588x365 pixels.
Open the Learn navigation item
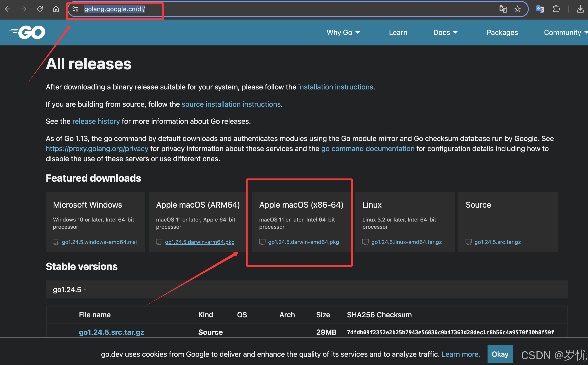(x=398, y=32)
